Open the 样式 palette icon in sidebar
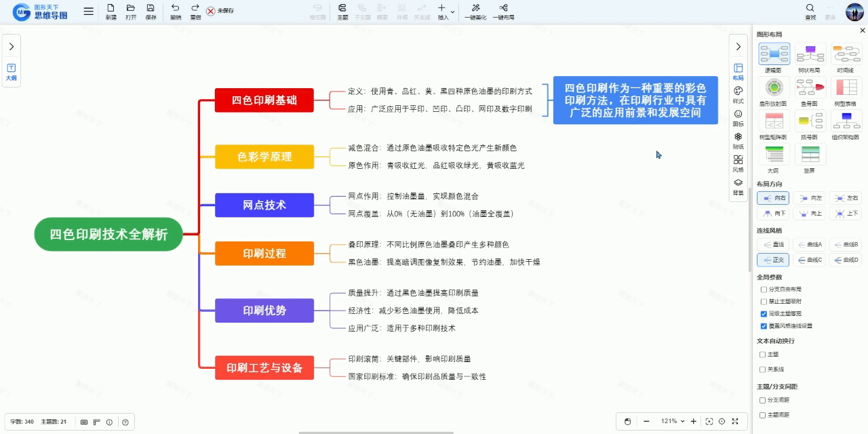 coord(738,91)
